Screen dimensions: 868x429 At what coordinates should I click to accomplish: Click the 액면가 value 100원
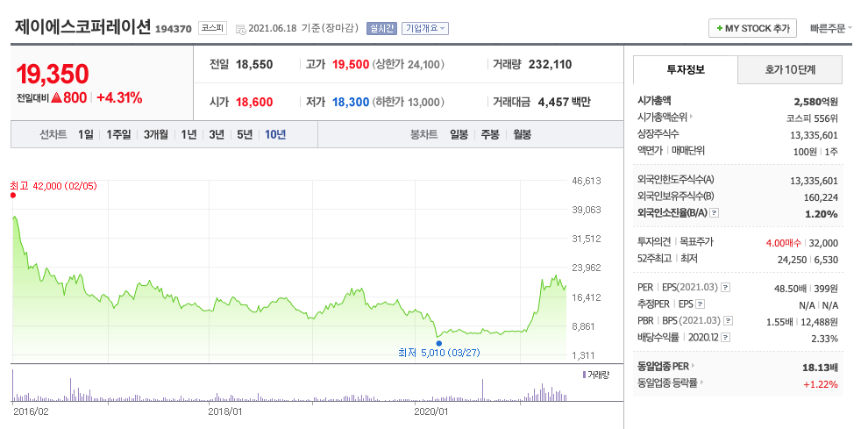[x=805, y=151]
